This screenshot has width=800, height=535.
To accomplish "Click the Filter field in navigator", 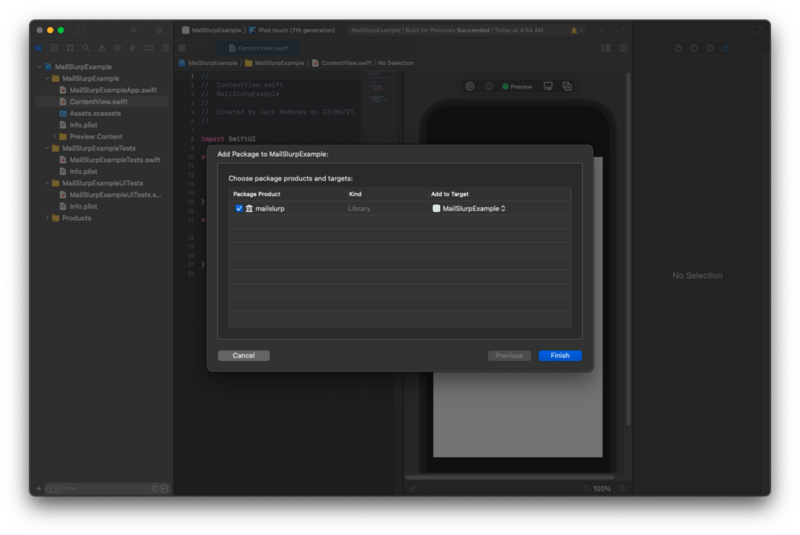I will [98, 489].
